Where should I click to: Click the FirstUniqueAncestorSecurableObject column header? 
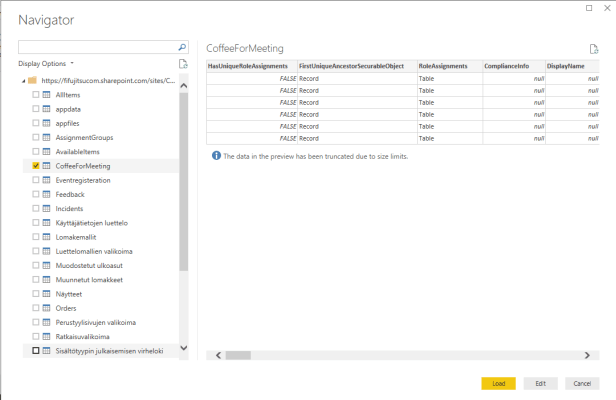point(357,66)
